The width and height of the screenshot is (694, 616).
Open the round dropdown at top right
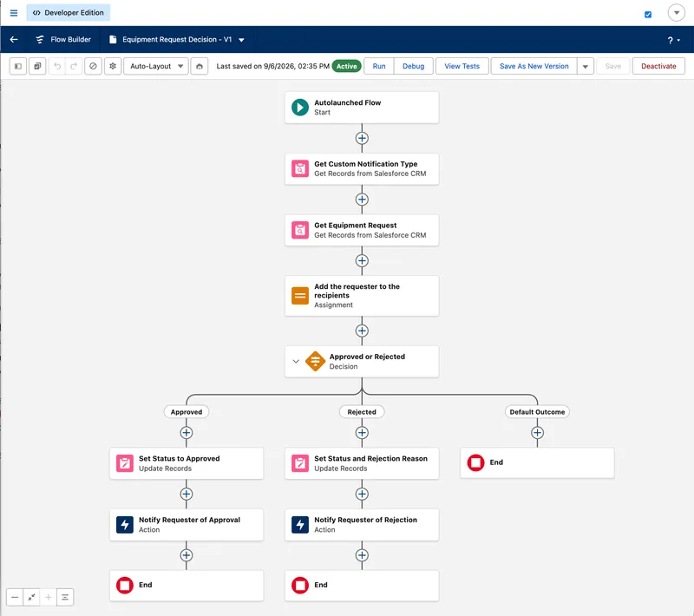pyautogui.click(x=677, y=13)
